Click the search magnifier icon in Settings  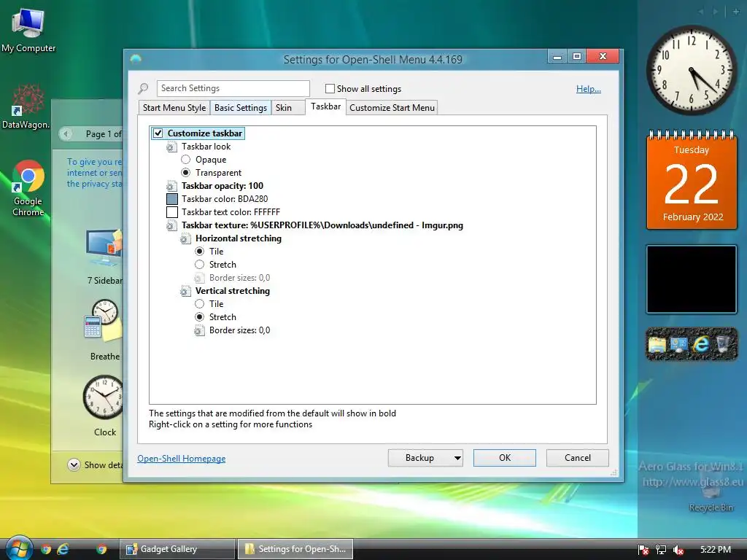click(143, 88)
